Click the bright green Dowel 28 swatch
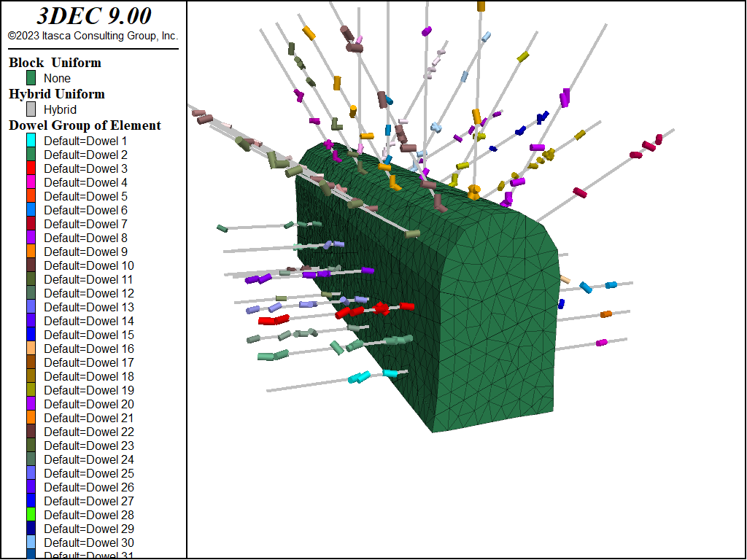Screen dimensions: 747x560 [31, 515]
